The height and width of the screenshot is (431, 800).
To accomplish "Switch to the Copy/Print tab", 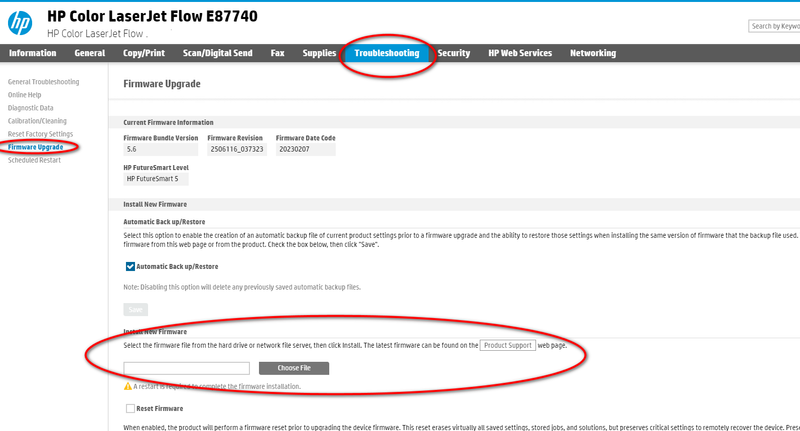I will point(144,53).
